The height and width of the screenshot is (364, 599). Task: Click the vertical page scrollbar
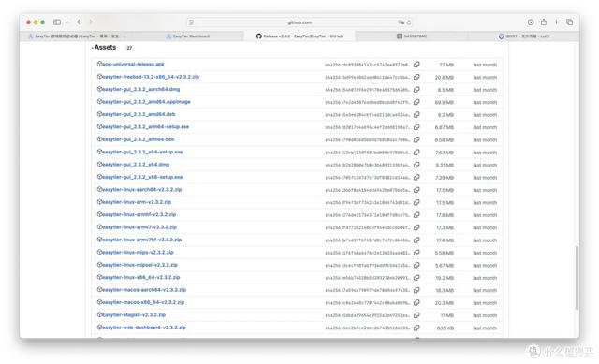pos(577,278)
